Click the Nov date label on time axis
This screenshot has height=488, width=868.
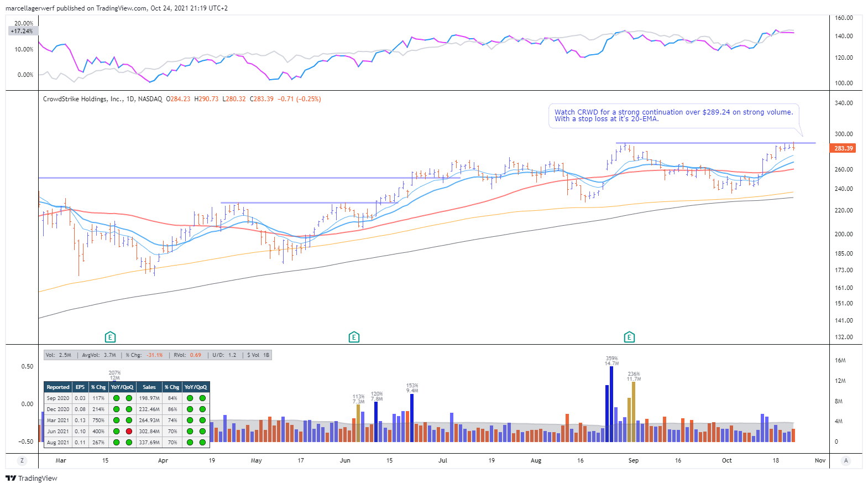click(820, 460)
